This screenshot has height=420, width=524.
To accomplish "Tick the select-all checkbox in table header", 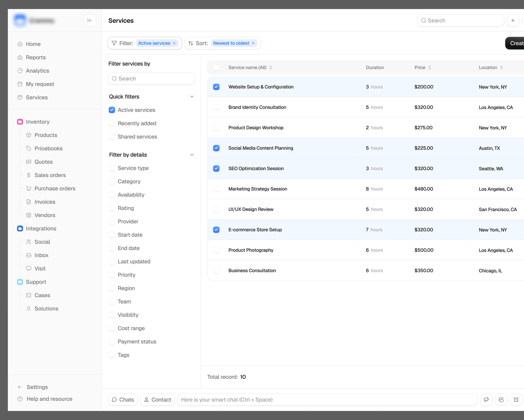I will 216,68.
